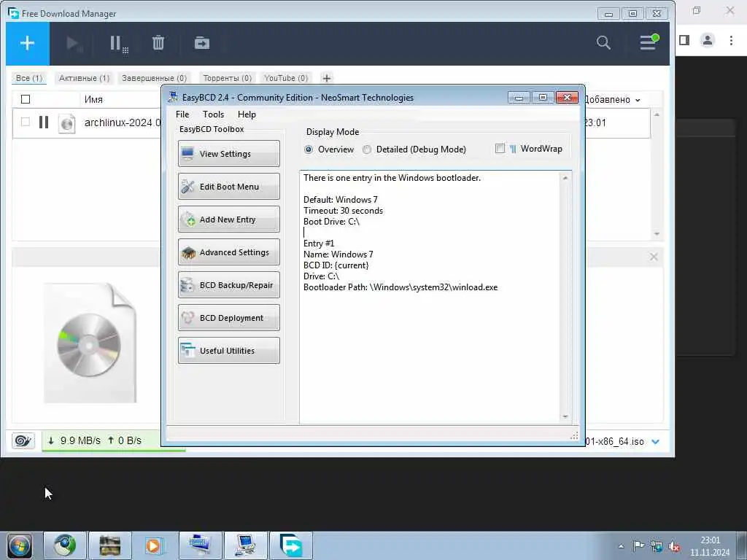Open BCD Backup/Repair
This screenshot has width=747, height=560.
point(228,285)
